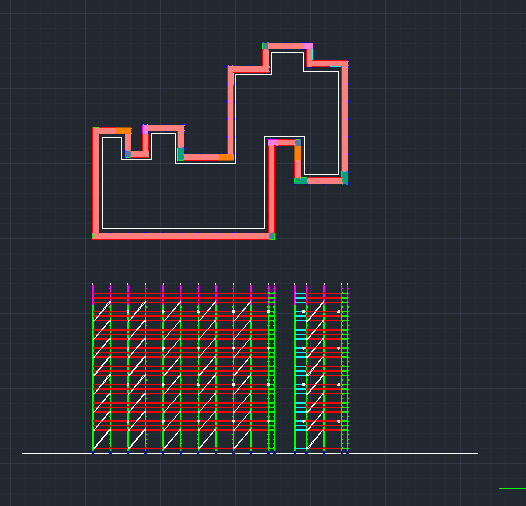Click the blue-gray block at bottom wall's right end

(272, 236)
